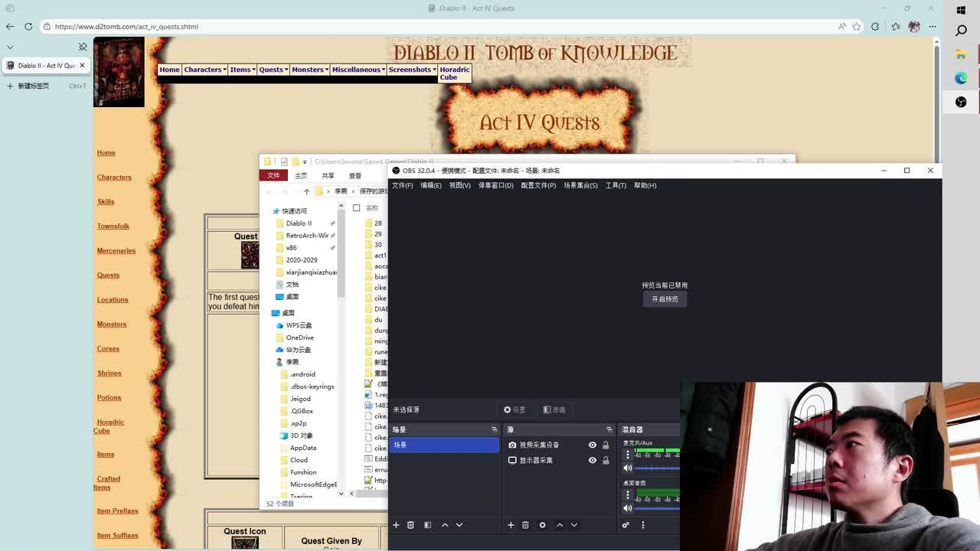Select the 场景 scene in OBS list
This screenshot has width=980, height=551.
tap(445, 445)
